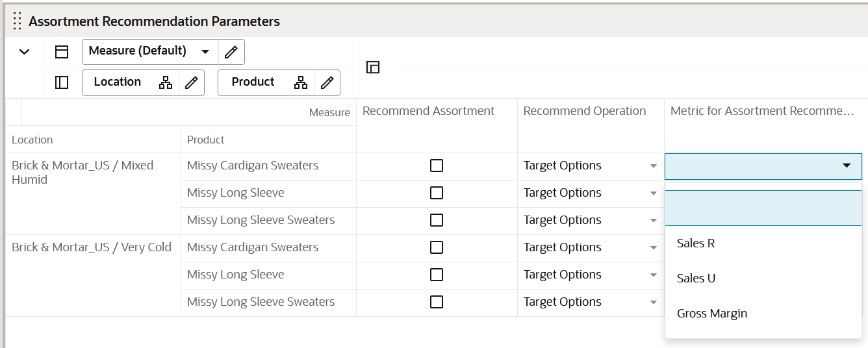Click the Location edit pencil
This screenshot has width=868, height=348.
pos(191,82)
